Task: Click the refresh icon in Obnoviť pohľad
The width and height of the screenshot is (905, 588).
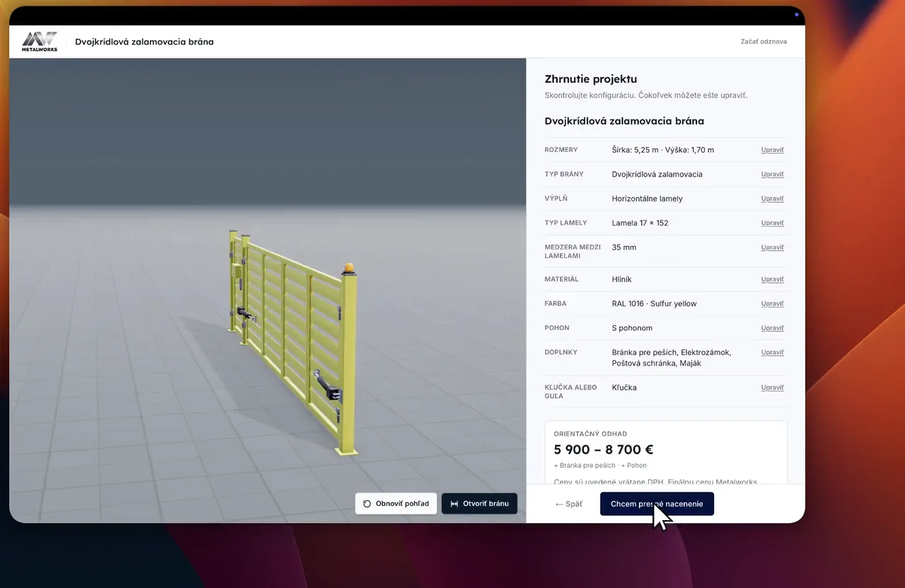Action: click(x=367, y=504)
